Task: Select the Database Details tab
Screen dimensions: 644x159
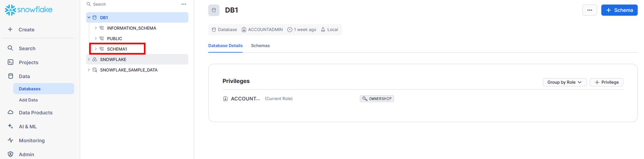Action: 225,46
